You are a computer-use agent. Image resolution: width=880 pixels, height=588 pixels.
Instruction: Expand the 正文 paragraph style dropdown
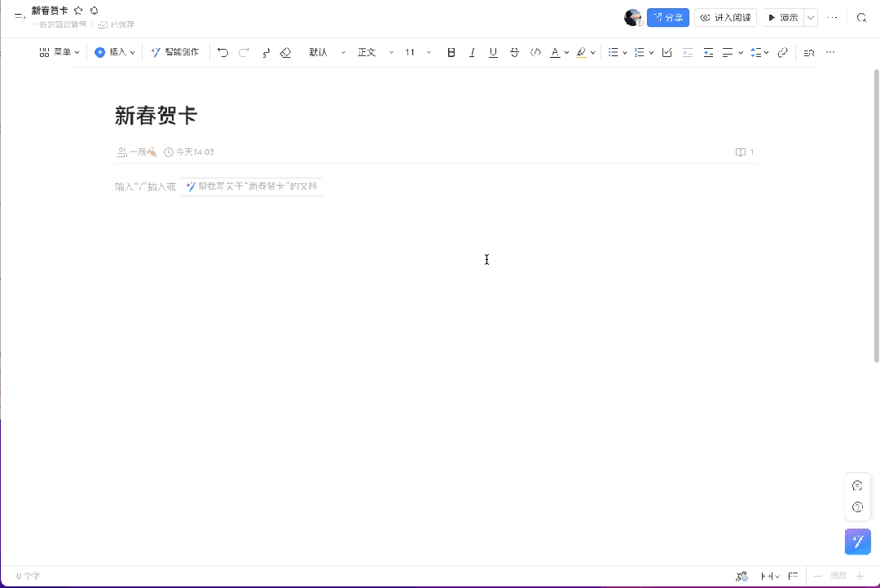coord(375,52)
